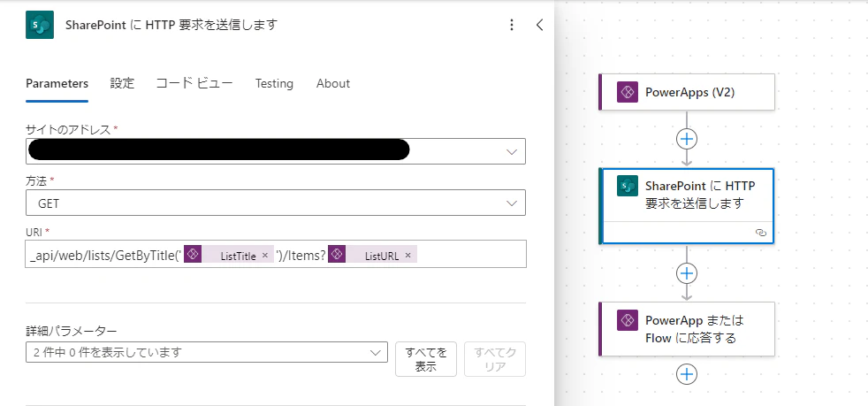Expand the 詳細パラメーター dropdown
The width and height of the screenshot is (868, 406).
tap(207, 352)
